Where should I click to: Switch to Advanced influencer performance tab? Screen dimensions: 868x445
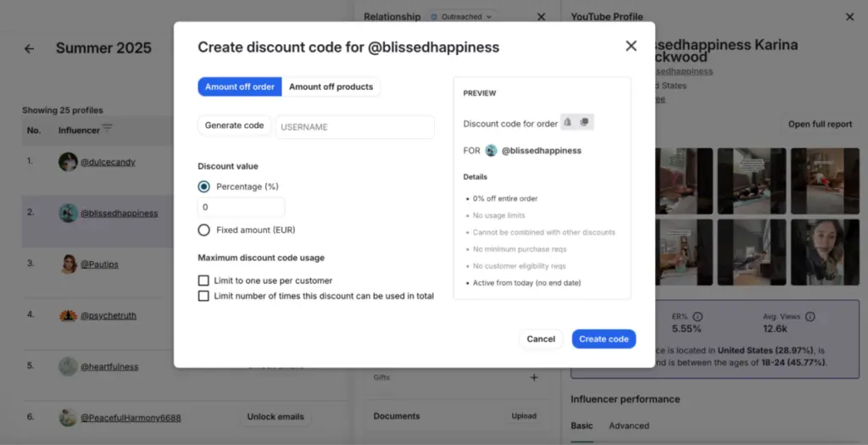[x=629, y=426]
